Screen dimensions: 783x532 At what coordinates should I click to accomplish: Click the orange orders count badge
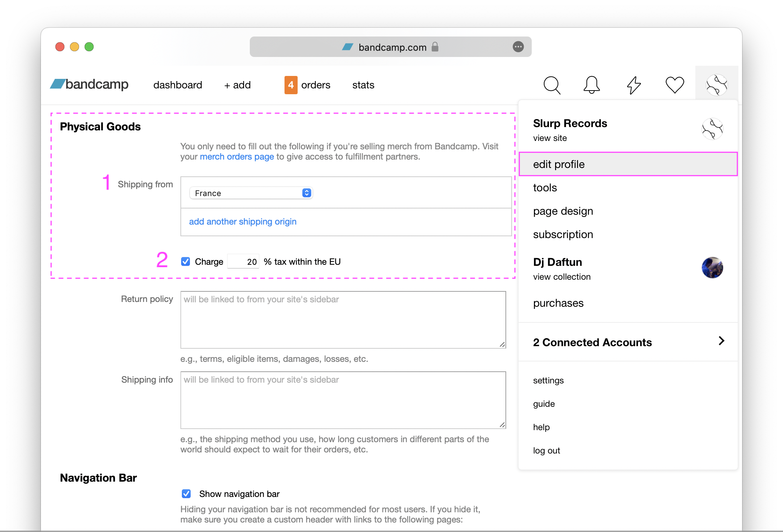(291, 85)
